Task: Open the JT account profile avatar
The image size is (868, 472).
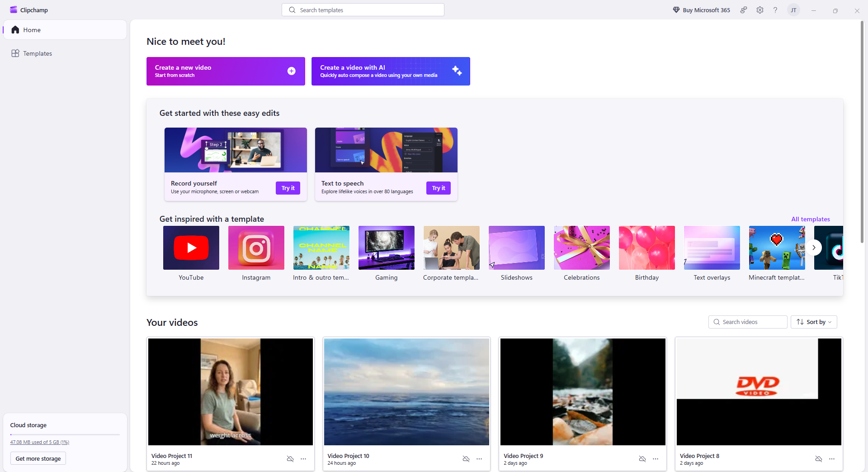Action: click(793, 10)
